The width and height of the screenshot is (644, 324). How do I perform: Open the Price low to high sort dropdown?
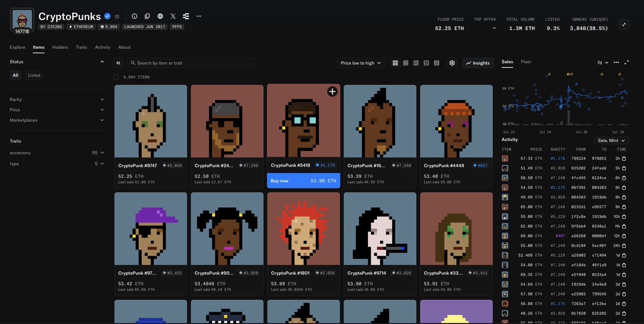coord(360,63)
